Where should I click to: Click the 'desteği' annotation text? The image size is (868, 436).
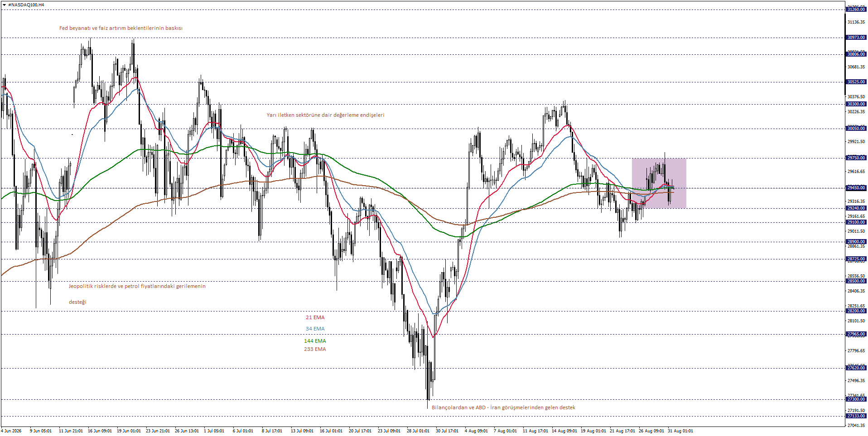point(77,302)
